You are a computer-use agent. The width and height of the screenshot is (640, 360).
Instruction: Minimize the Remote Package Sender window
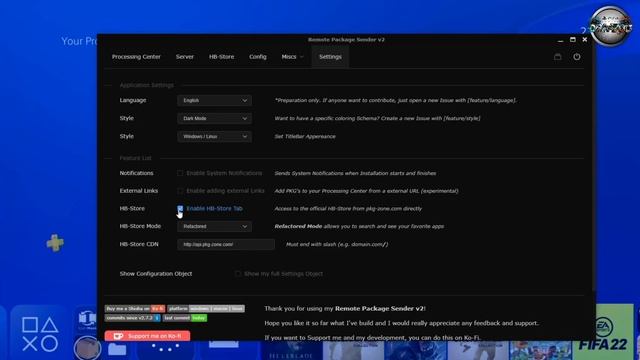coord(560,40)
